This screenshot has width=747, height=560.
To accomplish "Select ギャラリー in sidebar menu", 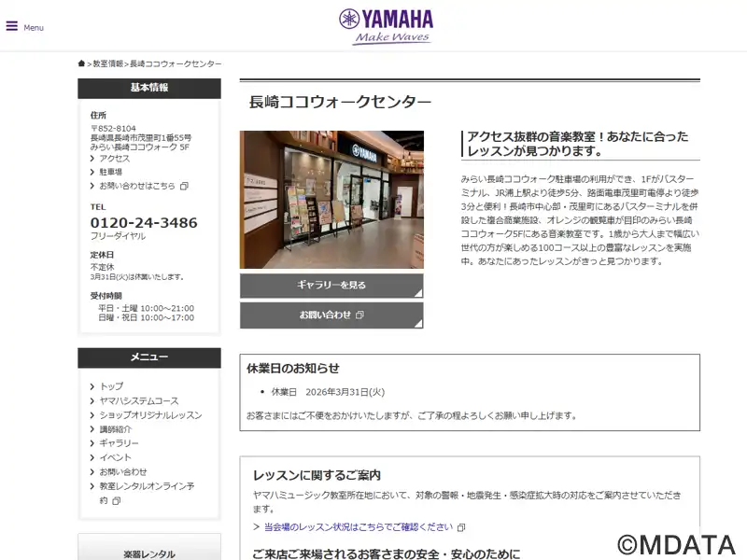I will (120, 442).
